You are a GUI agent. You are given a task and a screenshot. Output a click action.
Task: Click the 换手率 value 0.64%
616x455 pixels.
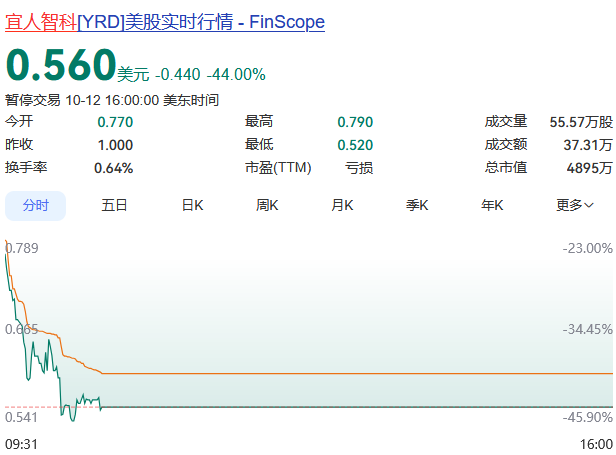click(114, 169)
